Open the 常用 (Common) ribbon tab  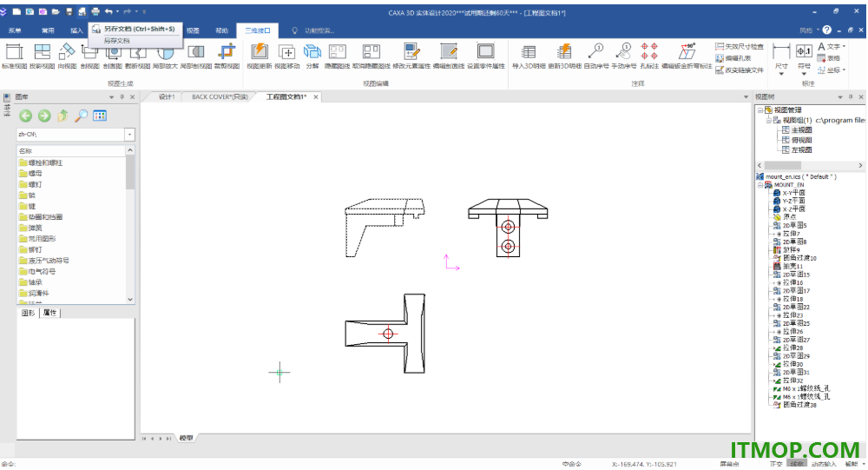[x=48, y=30]
